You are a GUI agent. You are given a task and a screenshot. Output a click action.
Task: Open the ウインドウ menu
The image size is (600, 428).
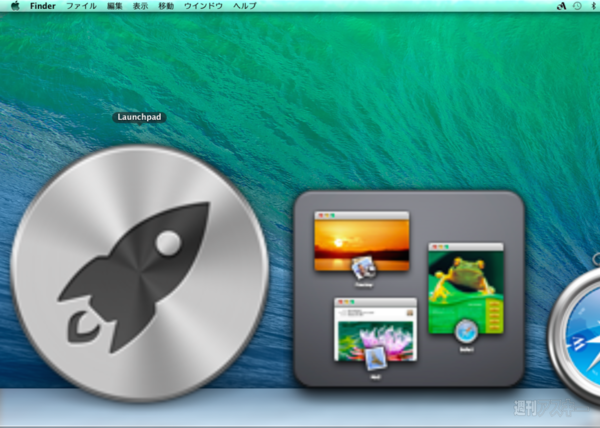pyautogui.click(x=203, y=6)
